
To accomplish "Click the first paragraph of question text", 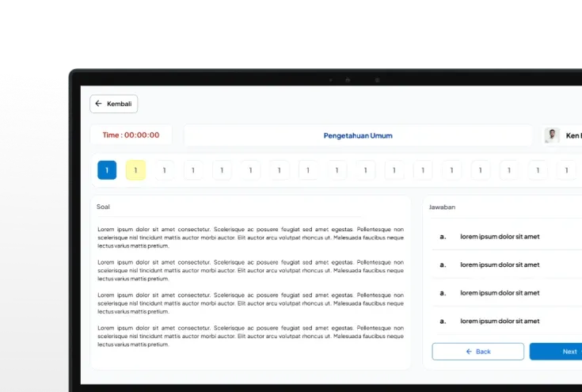I will 250,237.
